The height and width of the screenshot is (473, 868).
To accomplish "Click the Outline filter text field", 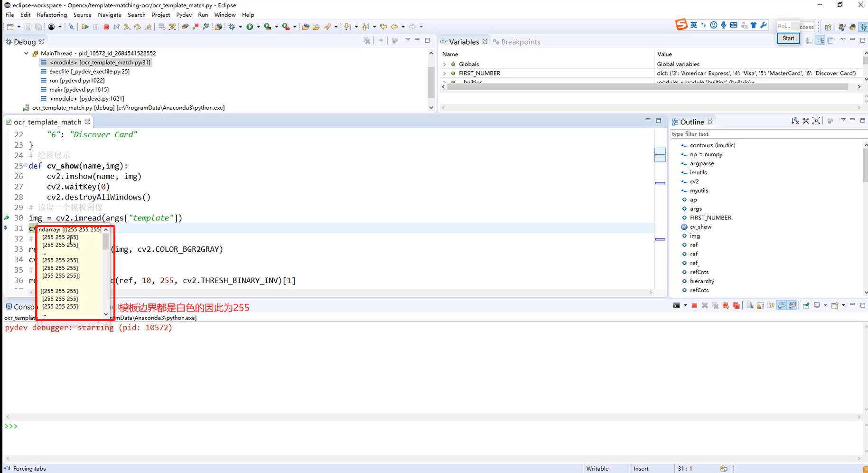I will (x=769, y=134).
